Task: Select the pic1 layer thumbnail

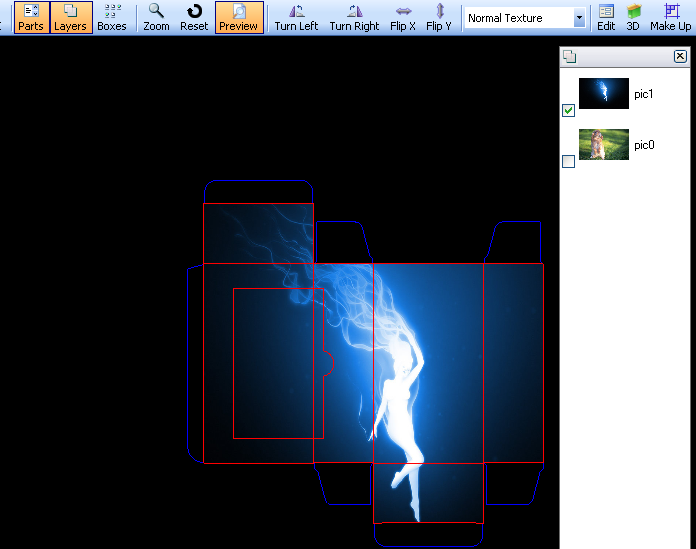Action: [x=604, y=93]
